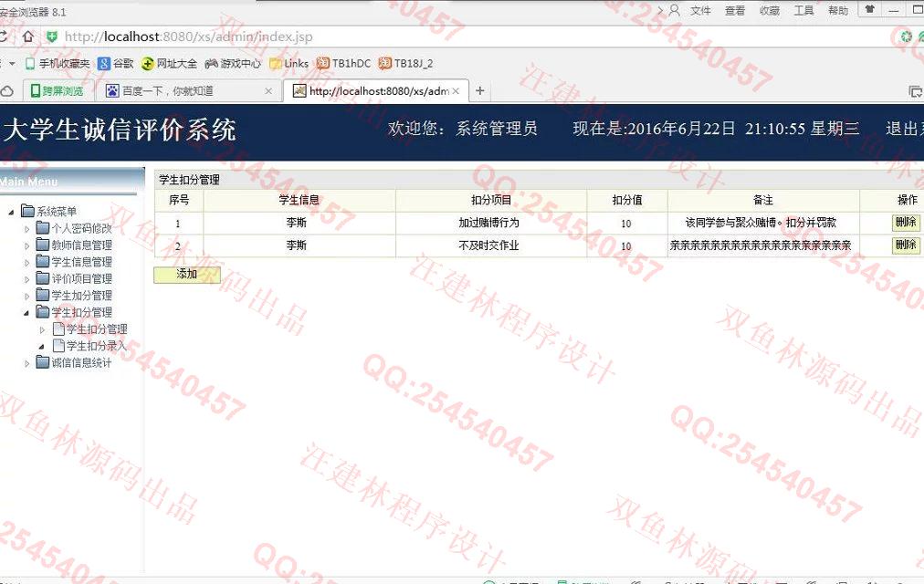Click the user account icon

[675, 10]
